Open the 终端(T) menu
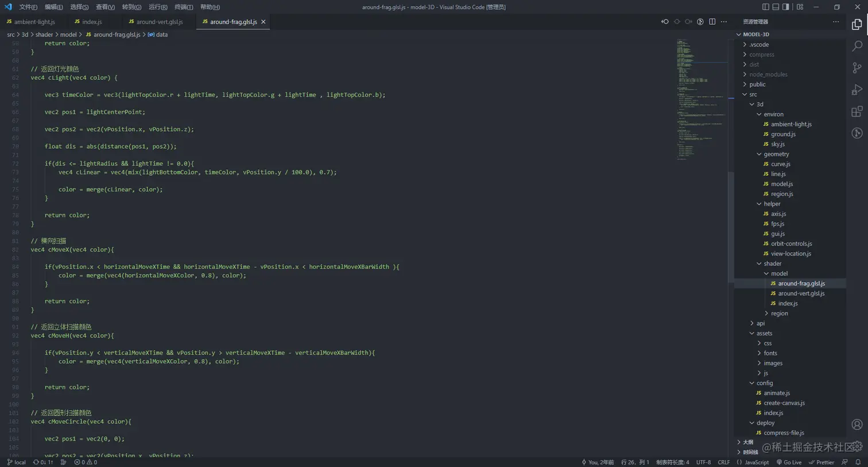The height and width of the screenshot is (467, 868). tap(184, 7)
